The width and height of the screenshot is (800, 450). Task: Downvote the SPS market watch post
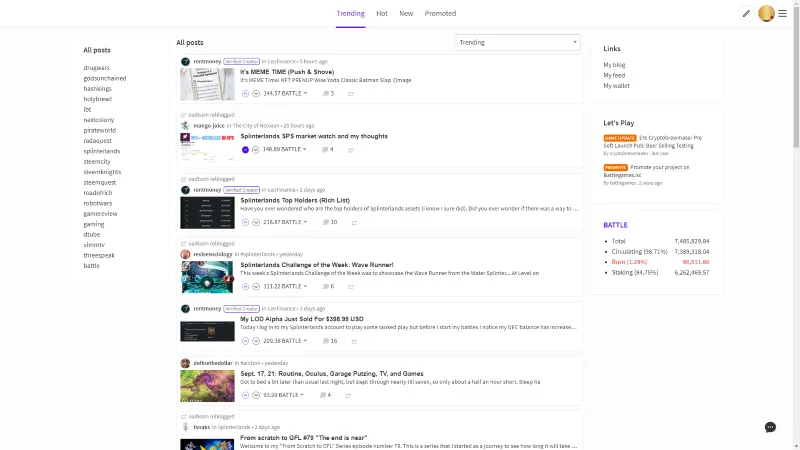click(x=256, y=149)
